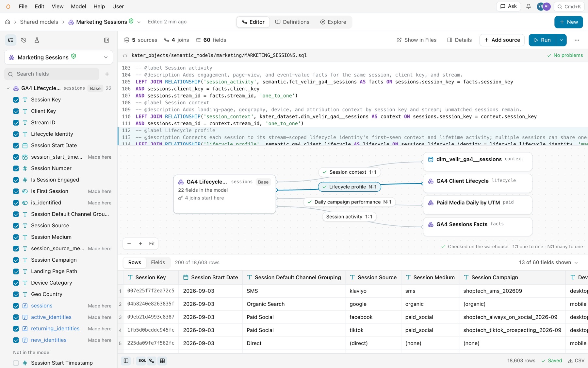Open the flask tests icon in sidebar
The width and height of the screenshot is (588, 368).
(x=37, y=40)
